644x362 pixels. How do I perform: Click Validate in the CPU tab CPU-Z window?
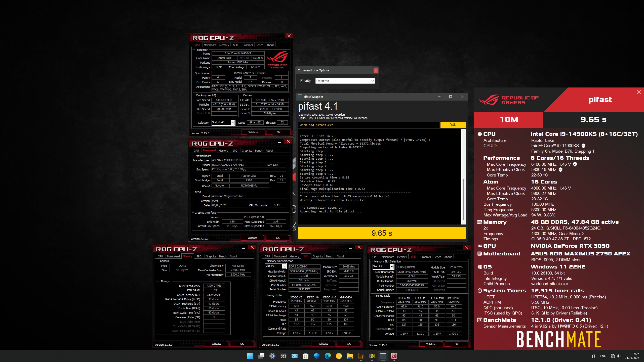coord(253,132)
